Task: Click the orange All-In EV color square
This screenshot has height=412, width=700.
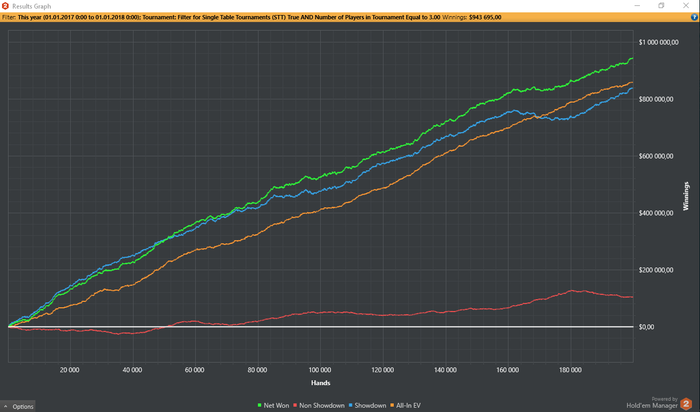Action: pos(392,405)
